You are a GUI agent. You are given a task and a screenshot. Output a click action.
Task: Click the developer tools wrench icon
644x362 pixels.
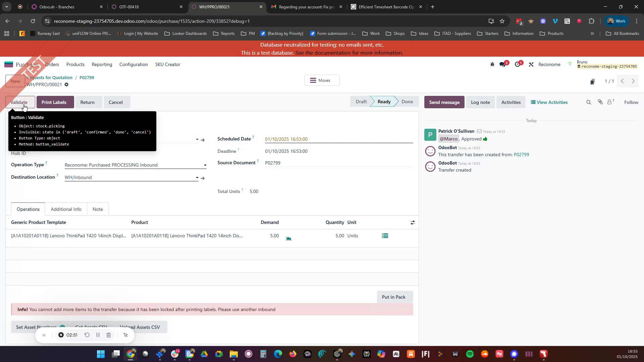coord(531,64)
